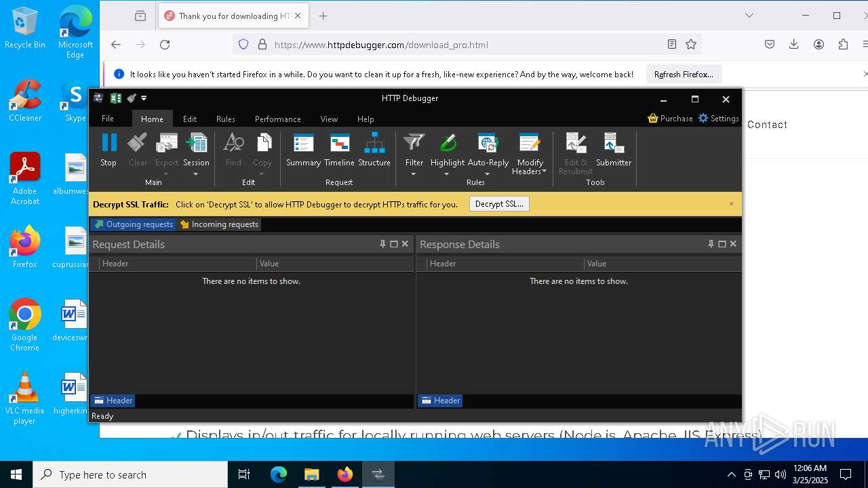Switch to the View ribbon tab

click(329, 119)
